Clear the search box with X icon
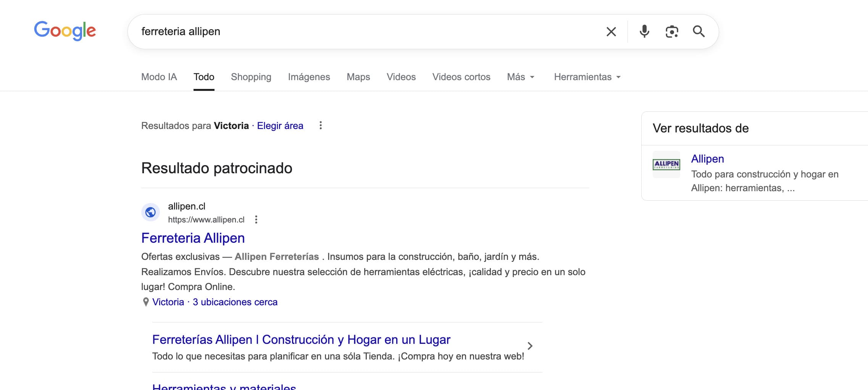Viewport: 868px width, 390px height. tap(611, 32)
